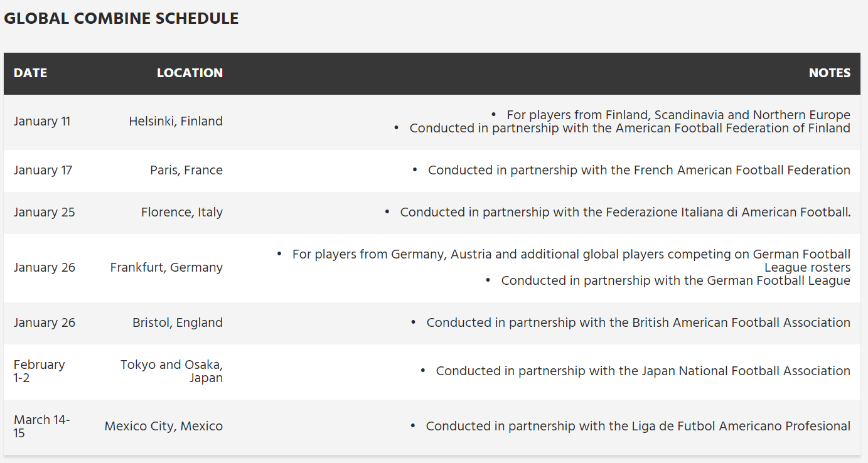Select the Global Combine Schedule heading
Image resolution: width=868 pixels, height=463 pixels.
[x=121, y=18]
